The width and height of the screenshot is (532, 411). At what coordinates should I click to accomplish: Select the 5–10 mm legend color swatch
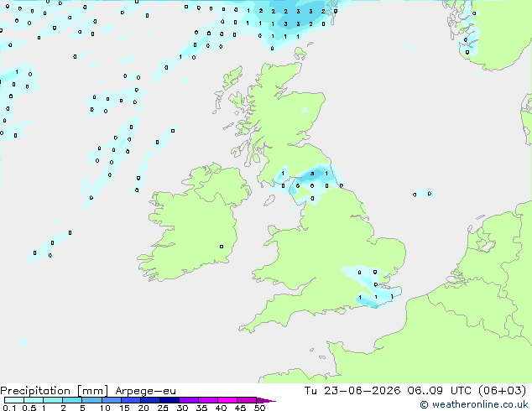[x=91, y=400]
